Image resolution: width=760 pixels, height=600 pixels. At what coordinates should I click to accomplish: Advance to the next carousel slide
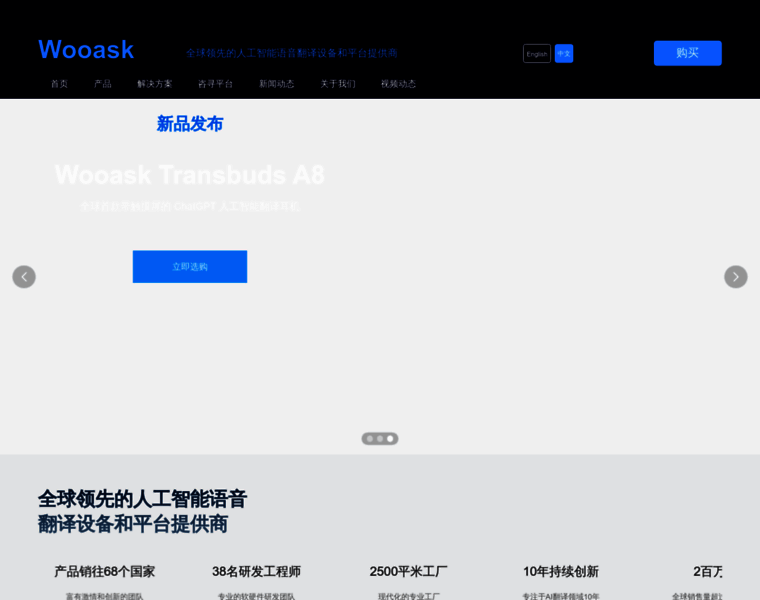click(736, 277)
